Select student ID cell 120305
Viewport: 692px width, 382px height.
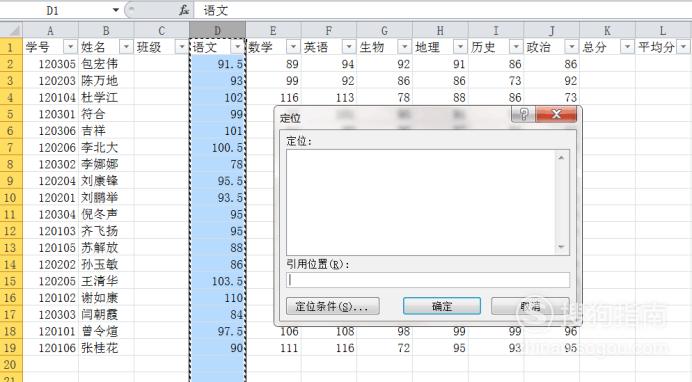[x=50, y=64]
